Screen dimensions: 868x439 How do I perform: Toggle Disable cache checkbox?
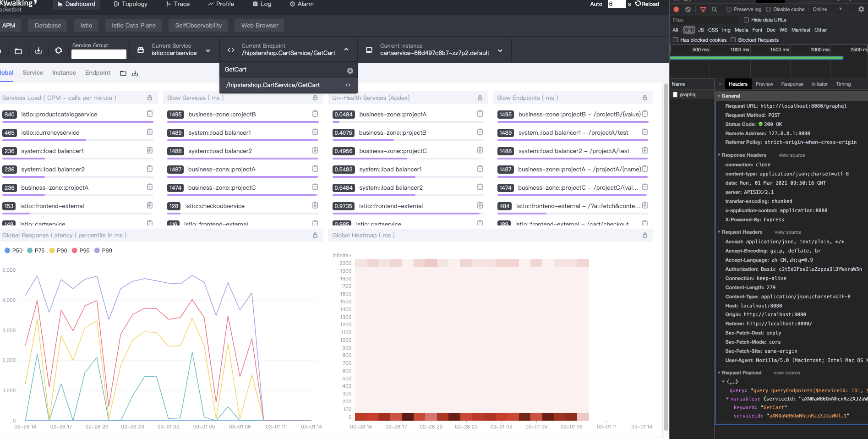pos(769,9)
